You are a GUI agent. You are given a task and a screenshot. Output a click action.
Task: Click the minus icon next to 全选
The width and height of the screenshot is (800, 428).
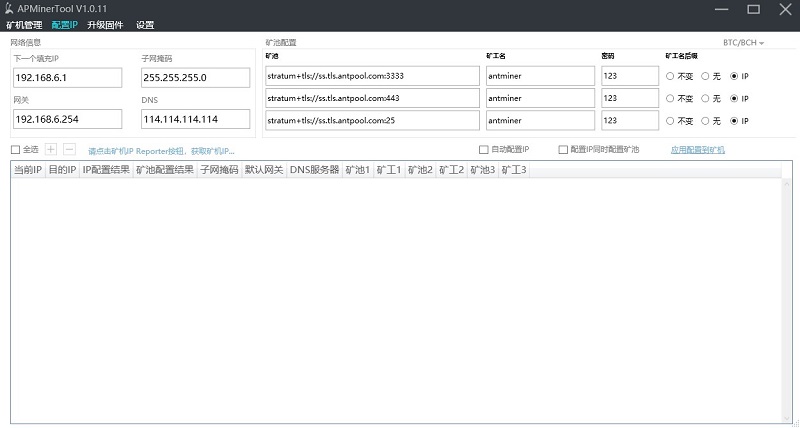(x=69, y=149)
